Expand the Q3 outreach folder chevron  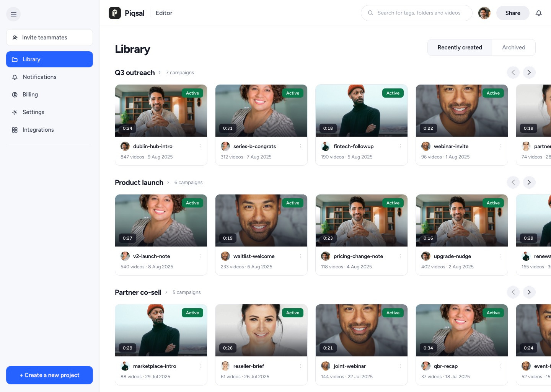click(160, 72)
